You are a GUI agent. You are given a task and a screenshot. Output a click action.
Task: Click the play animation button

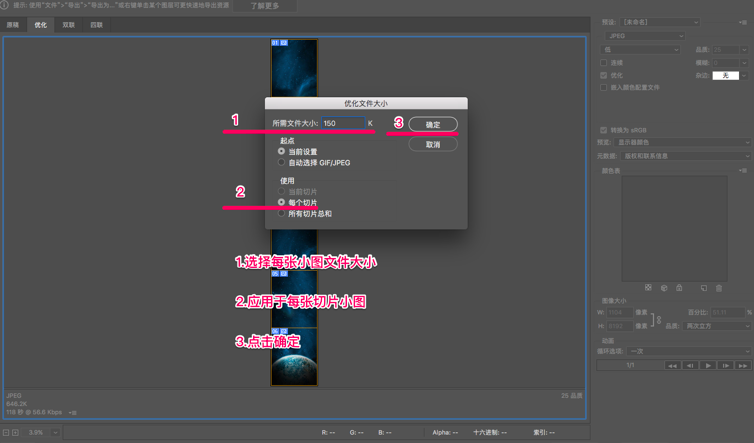pos(708,365)
